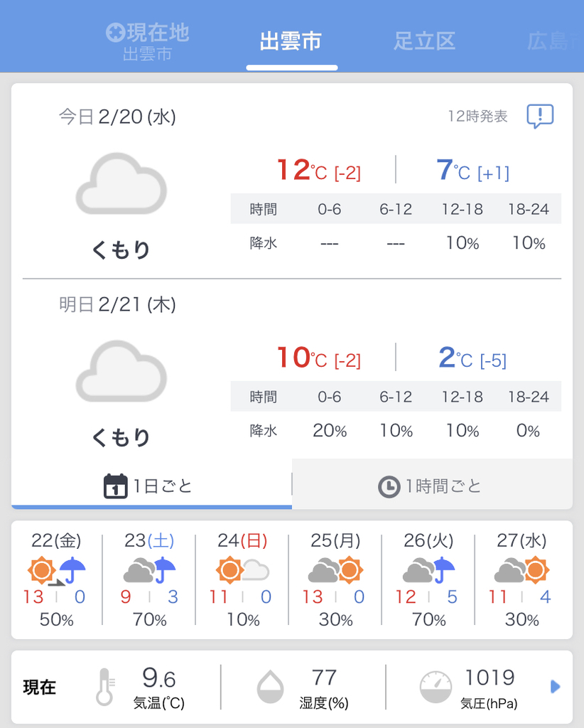The height and width of the screenshot is (728, 584).
Task: Open the 22(金) daily forecast
Action: pos(57,580)
